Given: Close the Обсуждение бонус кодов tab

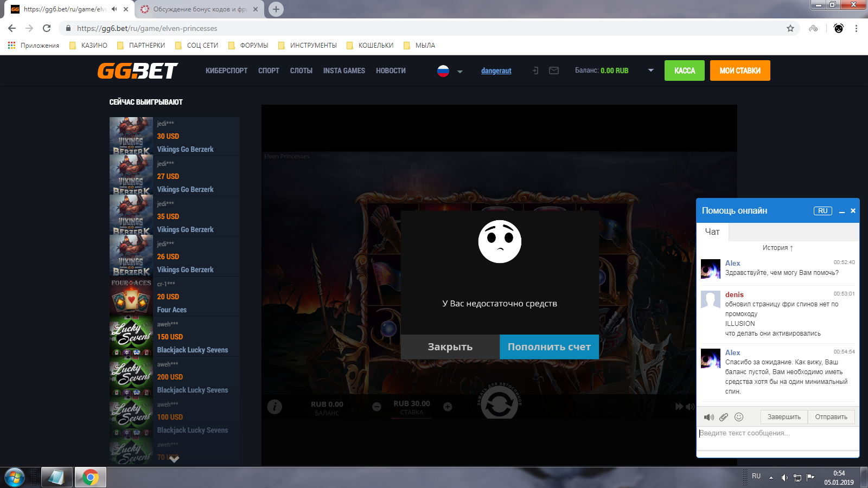Looking at the screenshot, I should (x=256, y=9).
